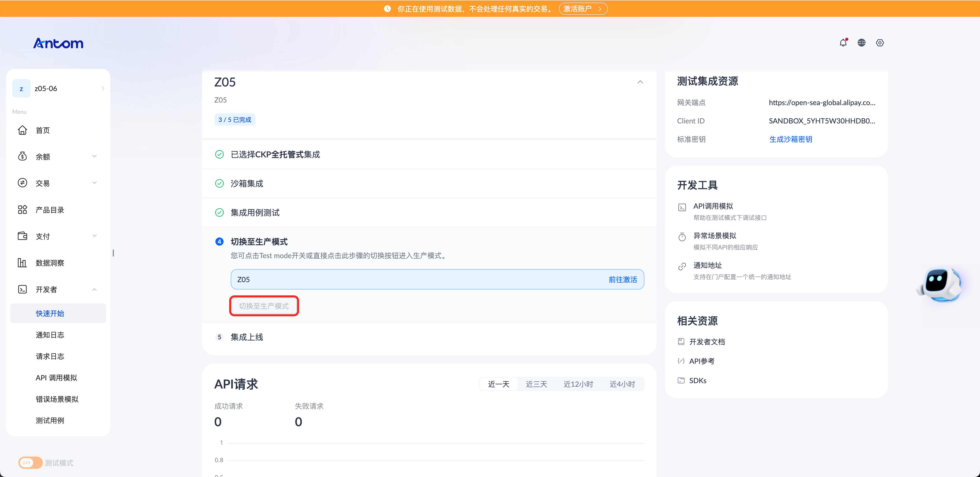
Task: Open the API参考 link
Action: pyautogui.click(x=702, y=361)
